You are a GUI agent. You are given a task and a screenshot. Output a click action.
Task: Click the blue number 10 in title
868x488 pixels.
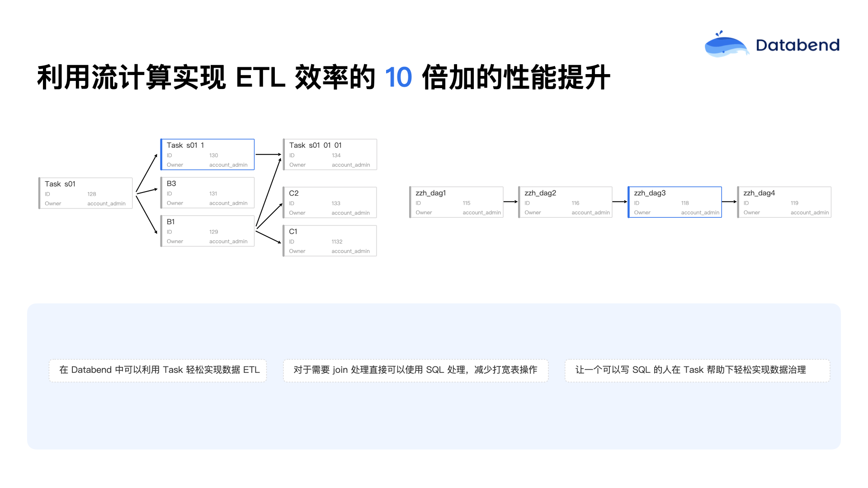(398, 77)
